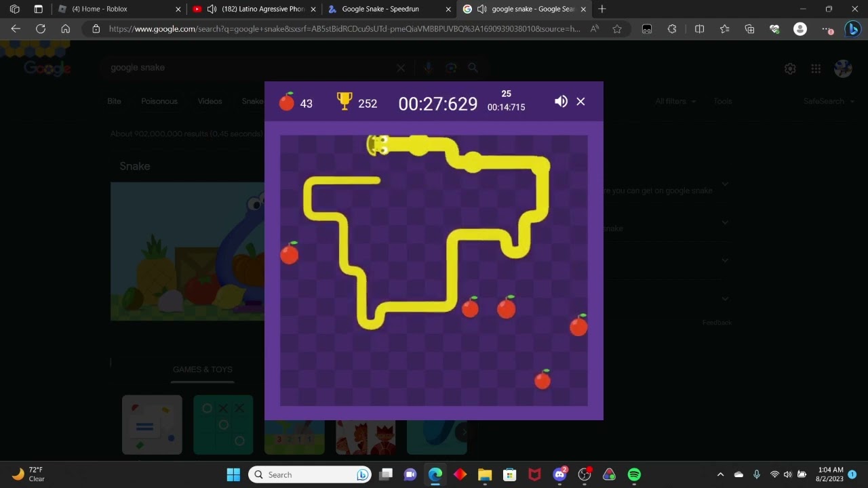Open Edge Settings and more menu
The height and width of the screenshot is (488, 868).
click(827, 29)
